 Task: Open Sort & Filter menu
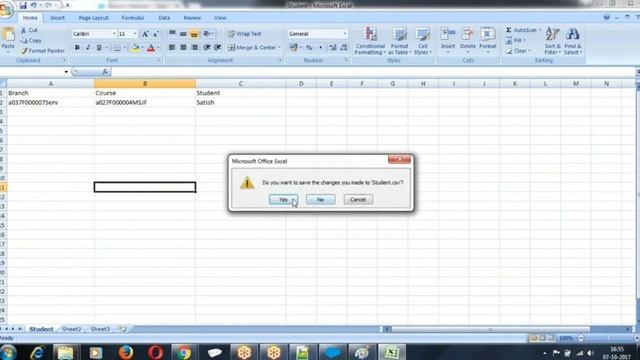(x=552, y=40)
